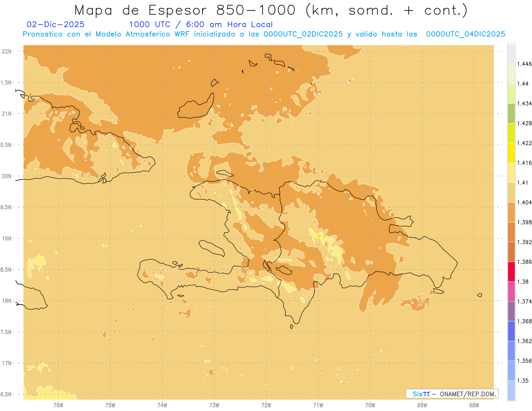Select the pink swatch in the color legend

tap(511, 291)
